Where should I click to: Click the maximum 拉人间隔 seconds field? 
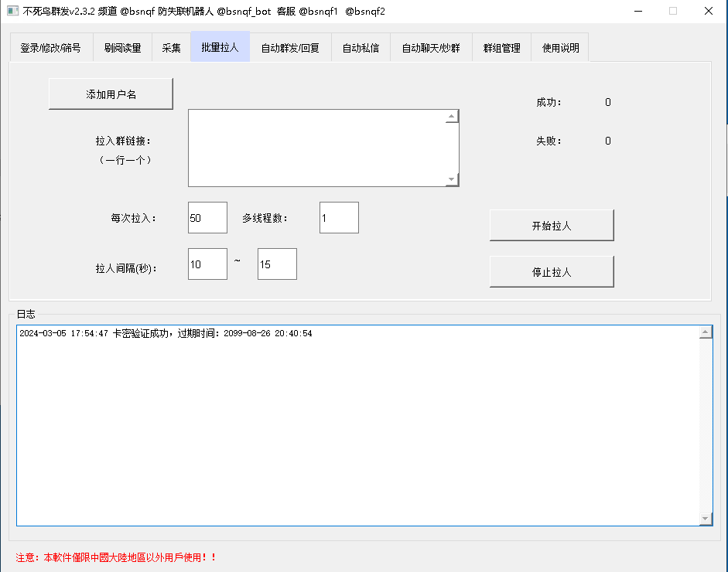tap(277, 264)
